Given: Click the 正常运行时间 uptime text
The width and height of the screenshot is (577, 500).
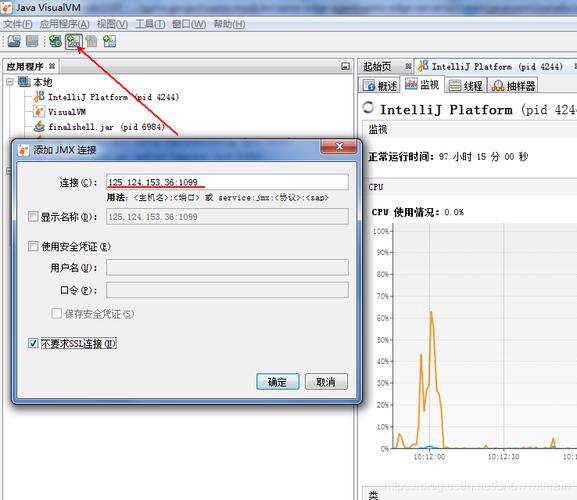Looking at the screenshot, I should pos(448,157).
